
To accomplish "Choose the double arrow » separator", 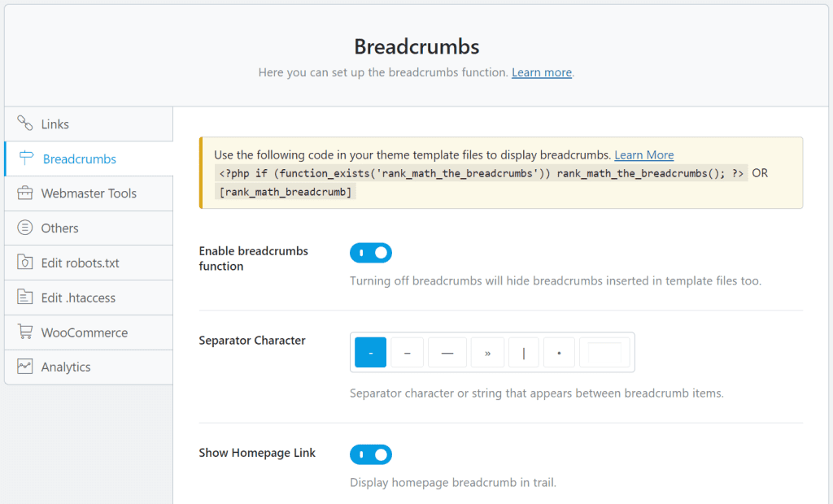I will coord(487,352).
